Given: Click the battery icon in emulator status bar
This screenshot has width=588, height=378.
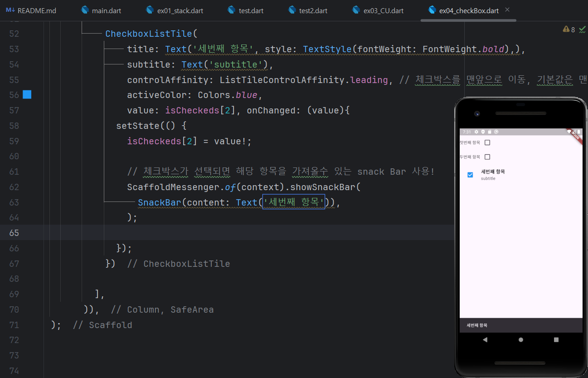Looking at the screenshot, I should point(579,132).
